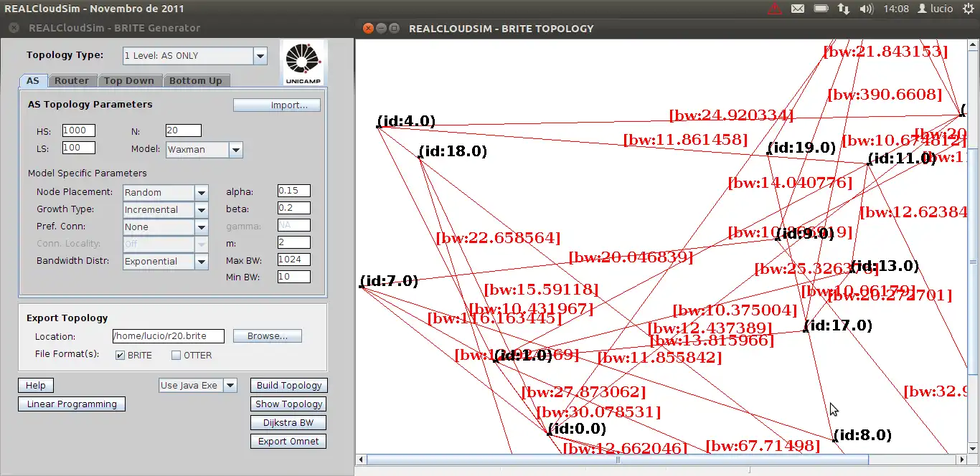Image resolution: width=980 pixels, height=476 pixels.
Task: Click the lucio user menu
Action: (x=936, y=9)
